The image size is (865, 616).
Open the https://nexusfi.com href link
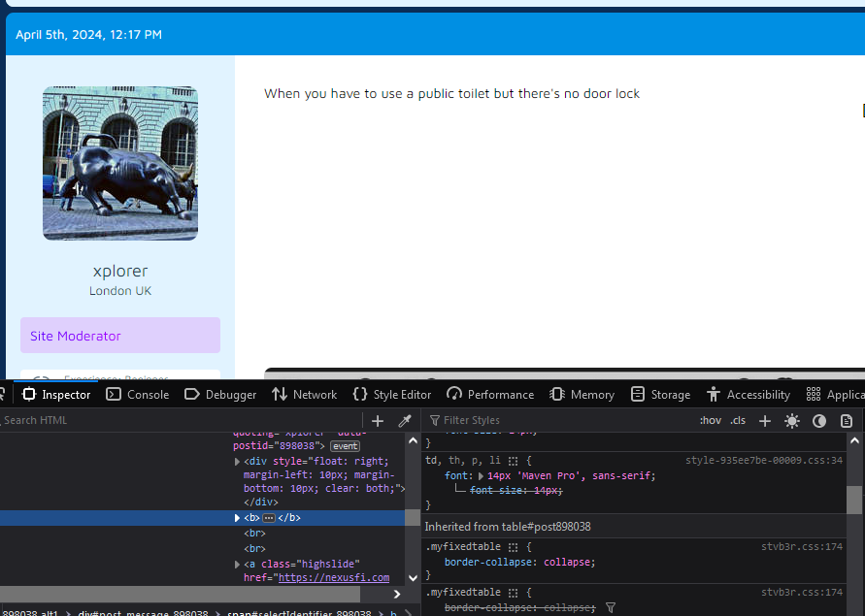(x=334, y=577)
